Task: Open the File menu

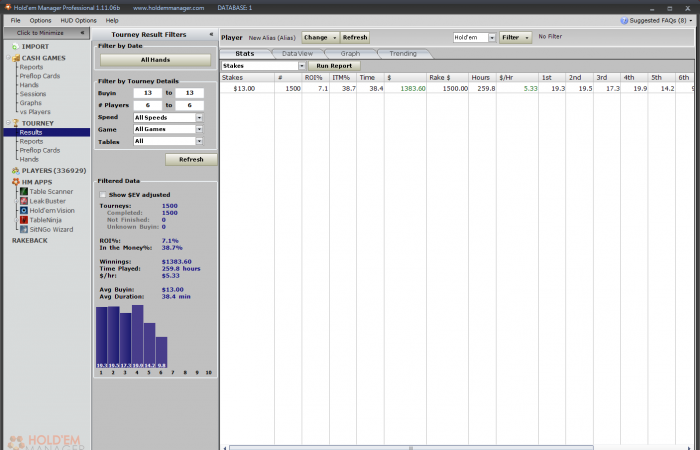Action: pyautogui.click(x=16, y=21)
